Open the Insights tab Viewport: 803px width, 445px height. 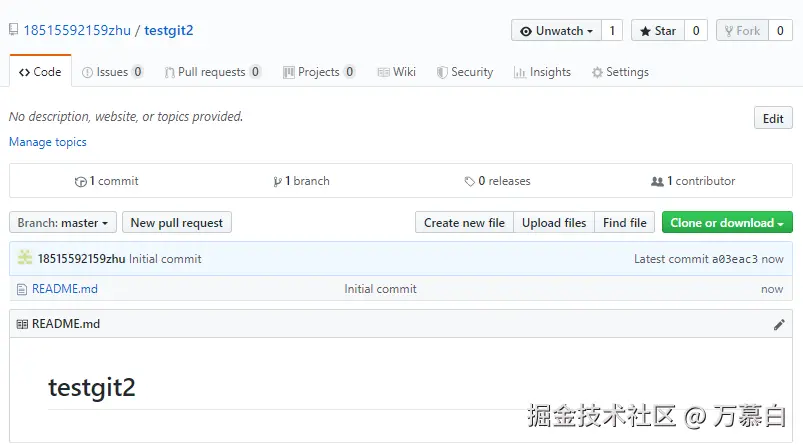(x=542, y=72)
